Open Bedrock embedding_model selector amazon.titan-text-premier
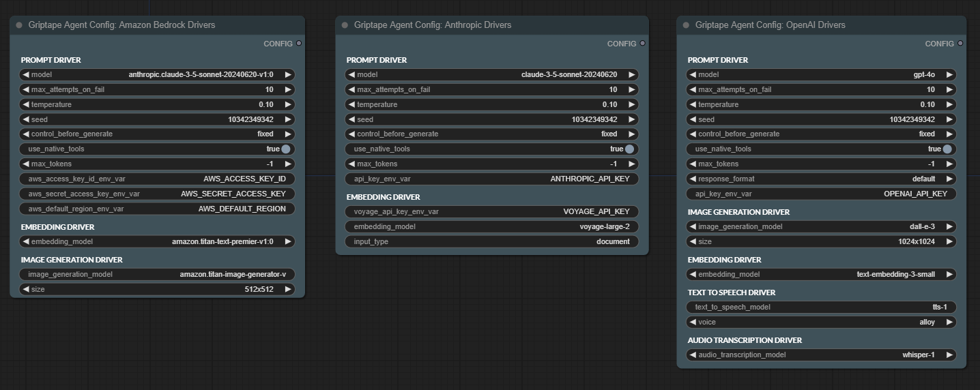The image size is (980, 390). pyautogui.click(x=158, y=242)
